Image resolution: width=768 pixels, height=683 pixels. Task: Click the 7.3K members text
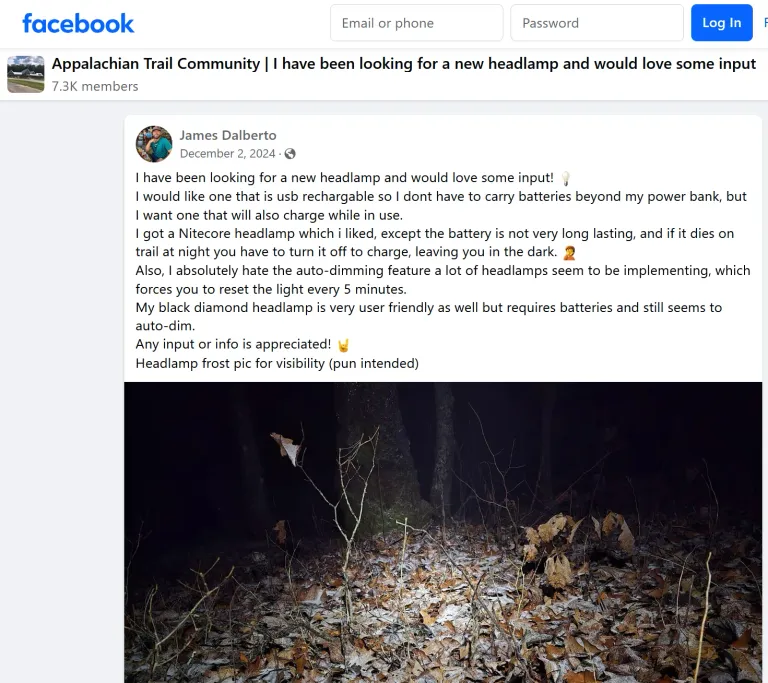pyautogui.click(x=95, y=86)
